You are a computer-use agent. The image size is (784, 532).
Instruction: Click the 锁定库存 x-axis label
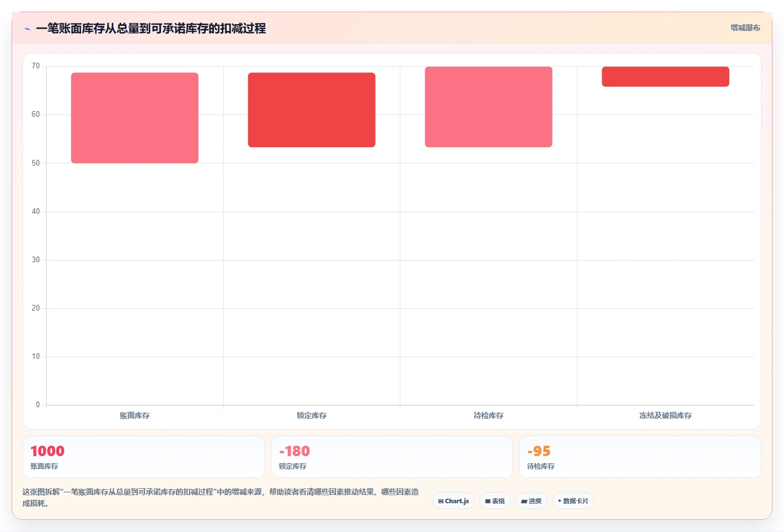coord(312,415)
